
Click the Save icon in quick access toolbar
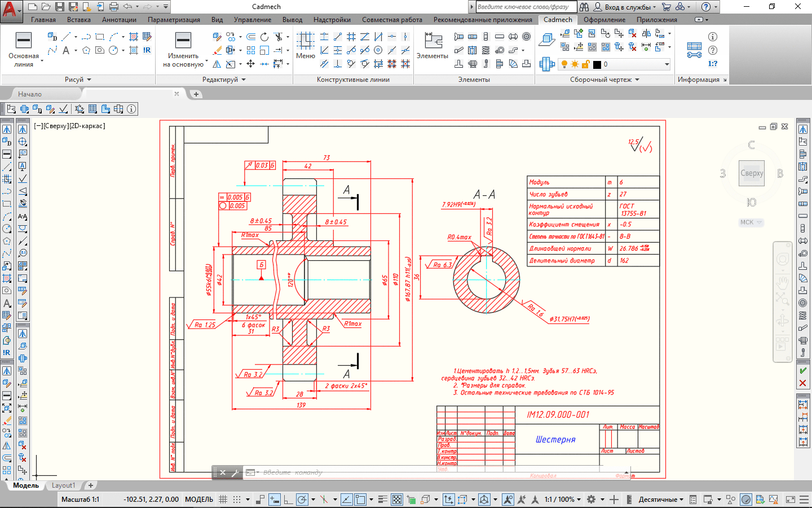tap(60, 7)
